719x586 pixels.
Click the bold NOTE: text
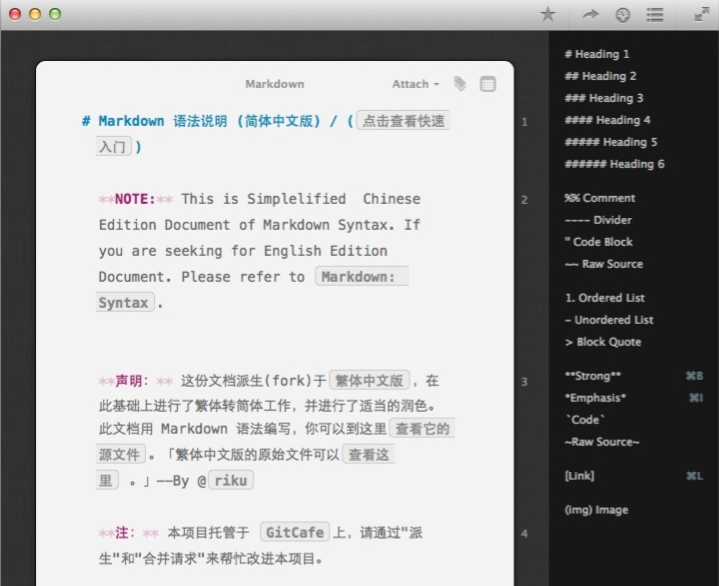(x=135, y=199)
